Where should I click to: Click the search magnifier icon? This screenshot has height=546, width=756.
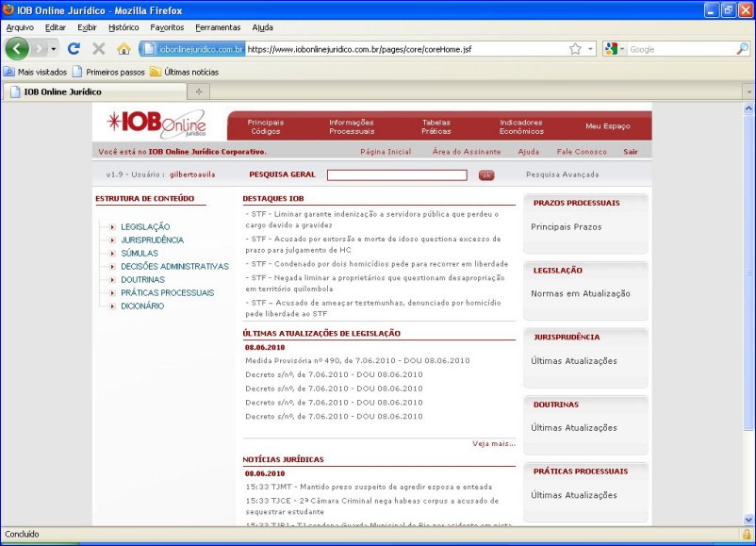pos(743,49)
